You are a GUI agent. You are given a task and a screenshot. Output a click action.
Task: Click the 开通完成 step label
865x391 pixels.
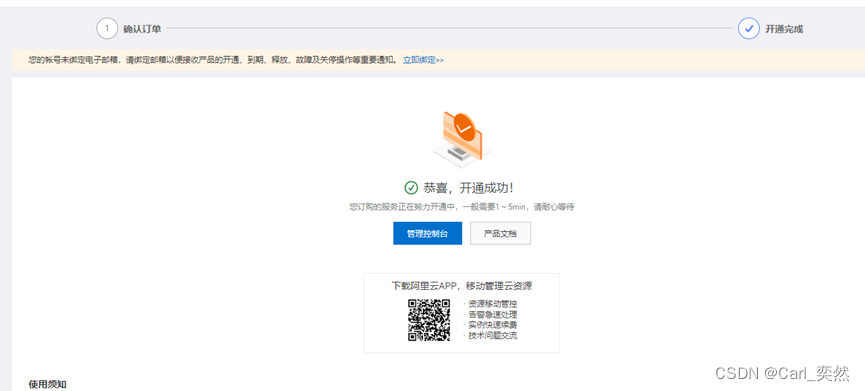tap(784, 29)
